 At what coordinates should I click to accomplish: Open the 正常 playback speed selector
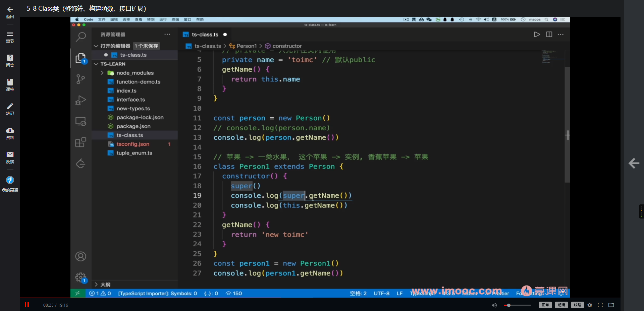pos(545,305)
